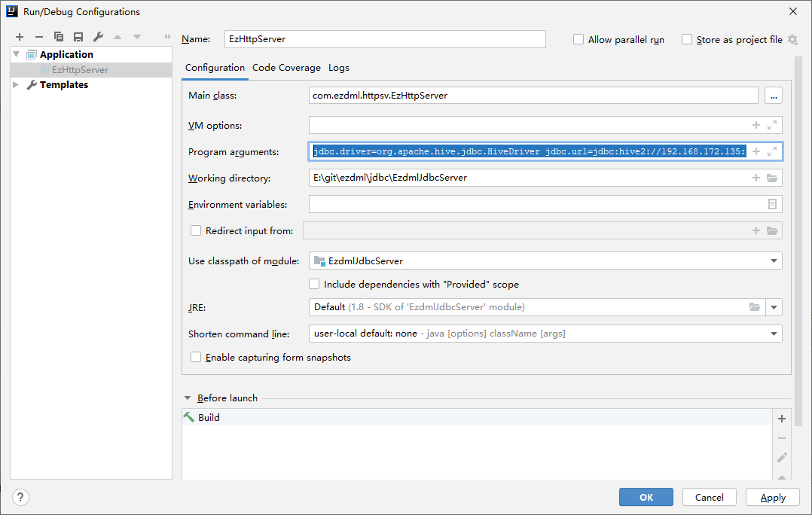Open edit templates wrench icon
This screenshot has height=515, width=812.
tap(98, 37)
